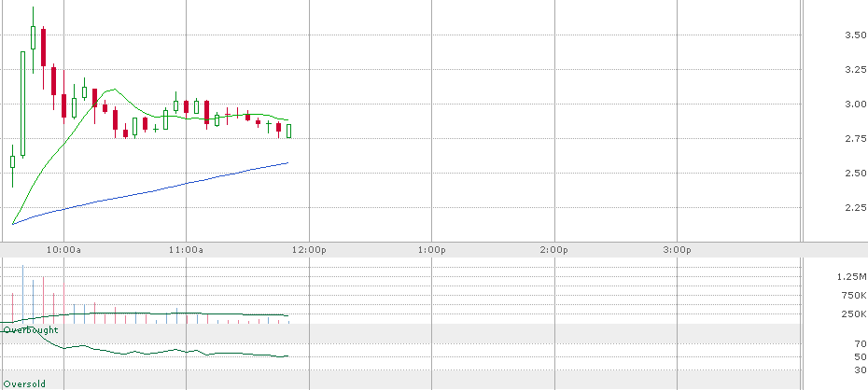Click the 10:00a time axis label
Image resolution: width=868 pixels, height=390 pixels.
[x=63, y=250]
